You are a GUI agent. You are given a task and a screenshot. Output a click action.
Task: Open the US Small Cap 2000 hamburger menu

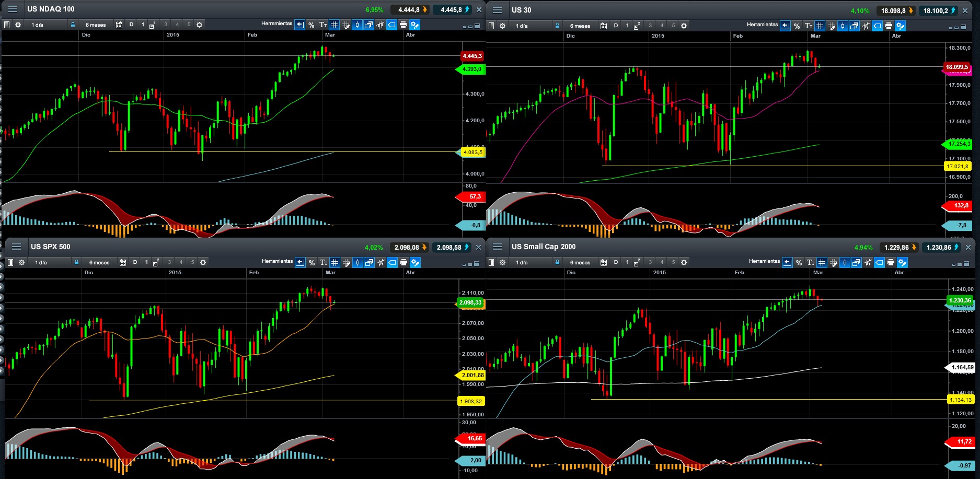click(x=498, y=247)
